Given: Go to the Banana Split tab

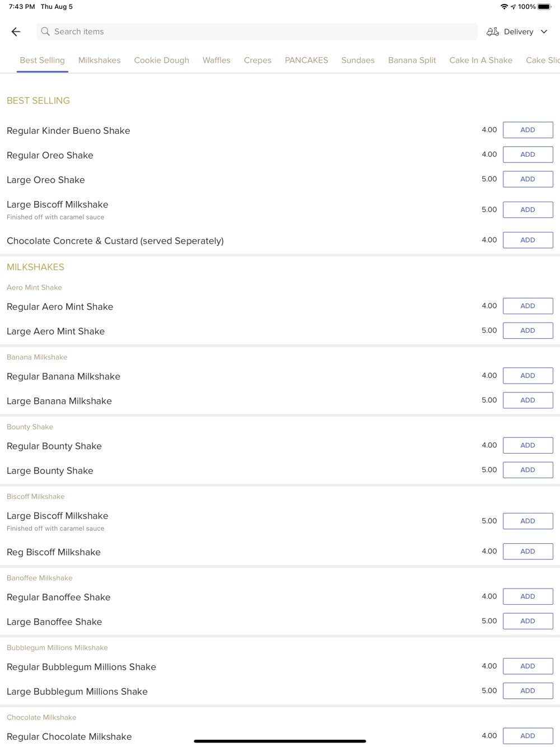Looking at the screenshot, I should point(412,60).
